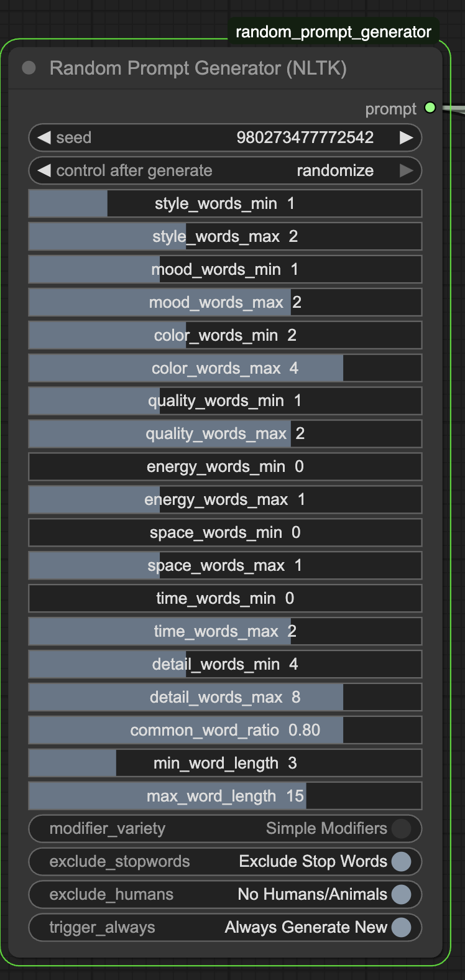This screenshot has width=465, height=980.
Task: Select next control after generate option
Action: (x=406, y=170)
